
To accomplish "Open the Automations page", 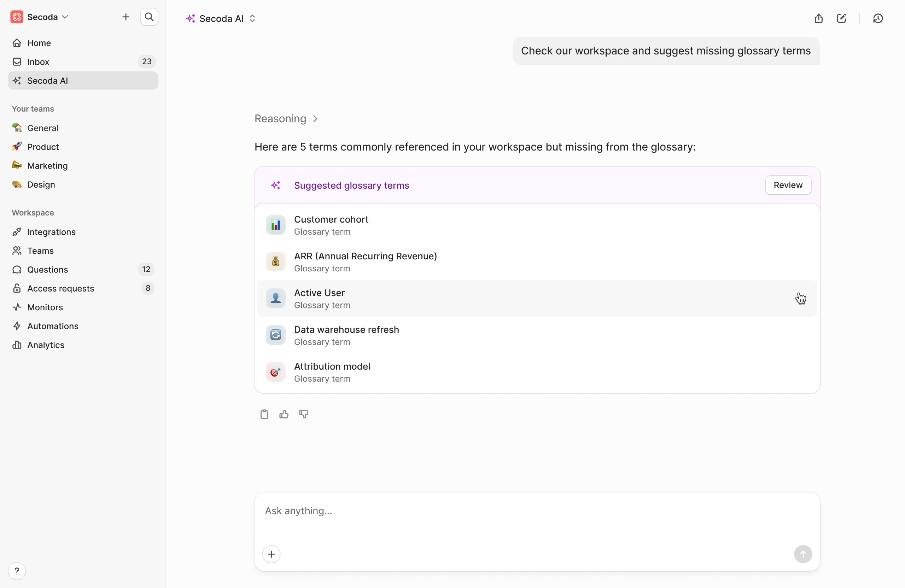I will click(83, 326).
